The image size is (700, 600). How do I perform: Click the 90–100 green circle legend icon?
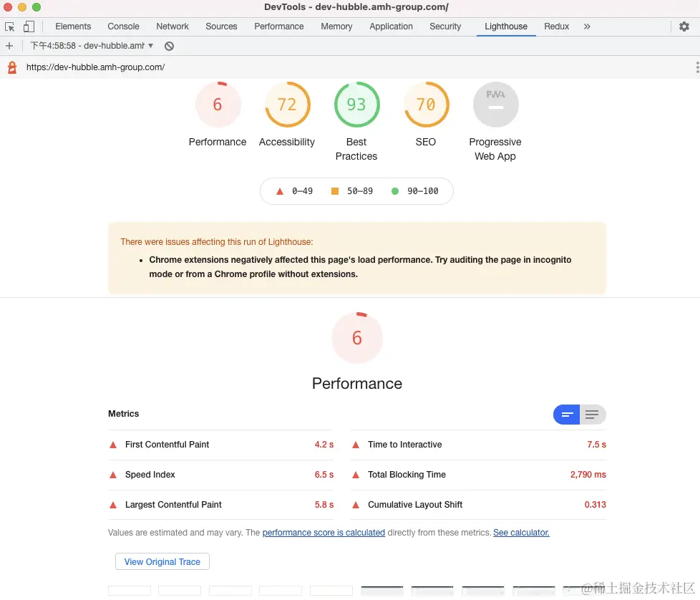click(x=395, y=191)
